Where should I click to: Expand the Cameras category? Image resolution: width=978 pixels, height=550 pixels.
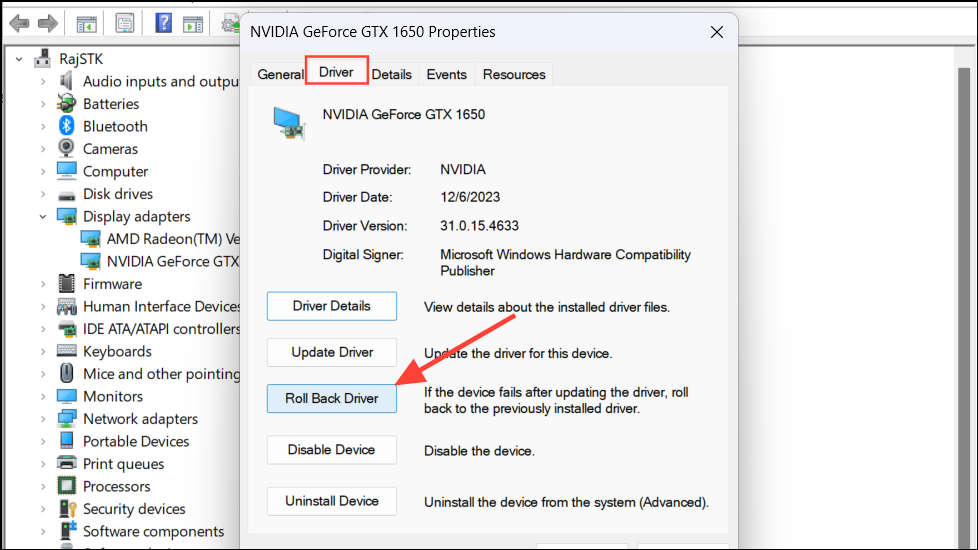pyautogui.click(x=43, y=149)
